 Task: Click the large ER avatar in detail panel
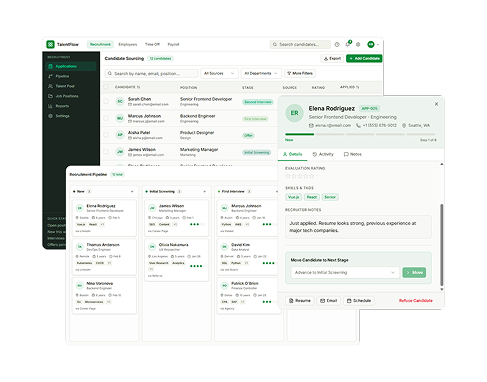[x=294, y=113]
